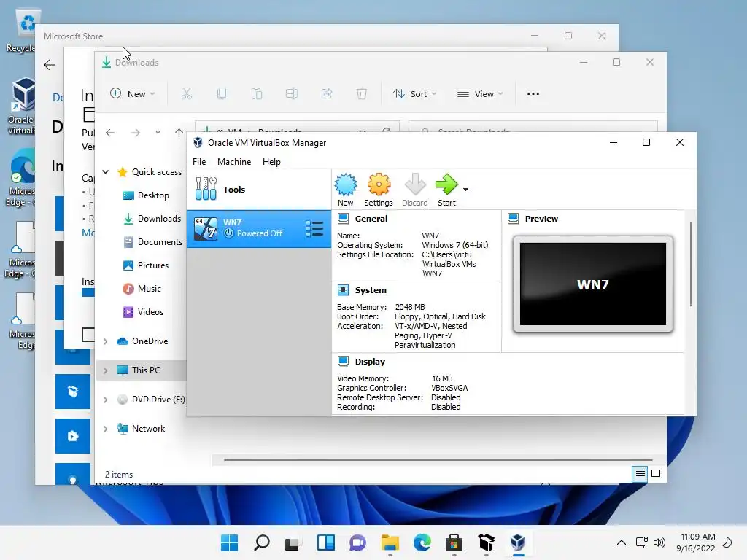Open the VirtualBox File menu
747x560 pixels.
click(x=199, y=161)
